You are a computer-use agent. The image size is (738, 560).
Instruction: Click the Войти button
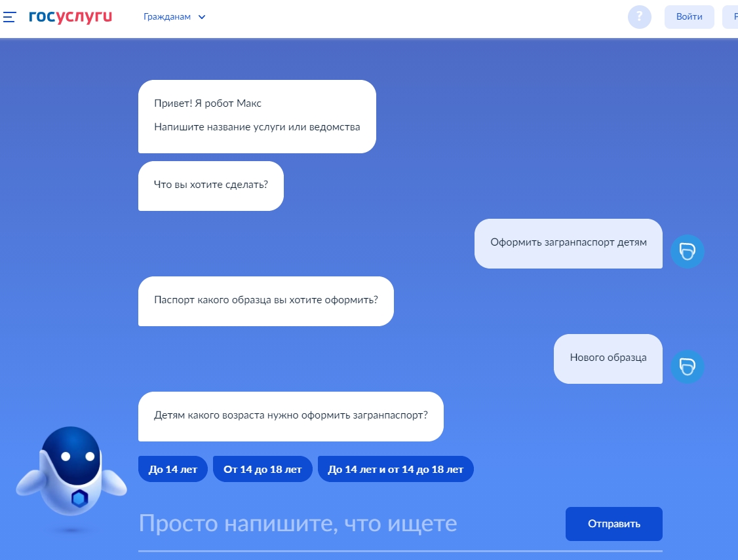[689, 17]
